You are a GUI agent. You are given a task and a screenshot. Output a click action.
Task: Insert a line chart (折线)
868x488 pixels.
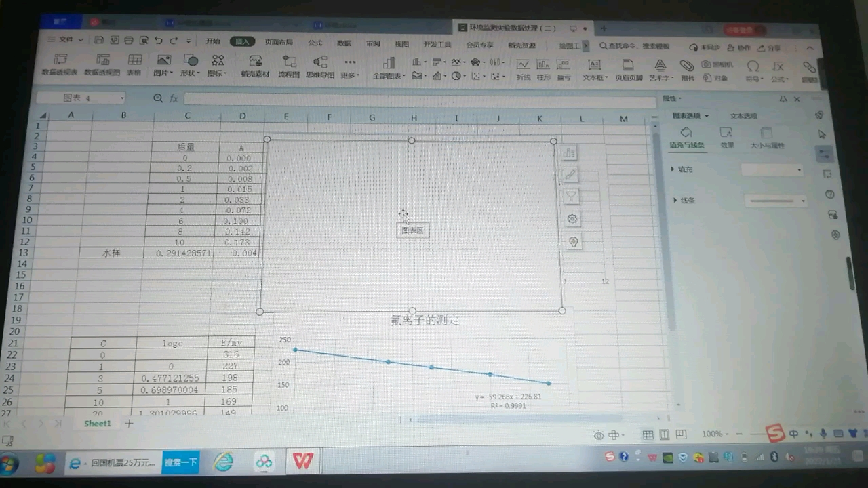point(524,67)
